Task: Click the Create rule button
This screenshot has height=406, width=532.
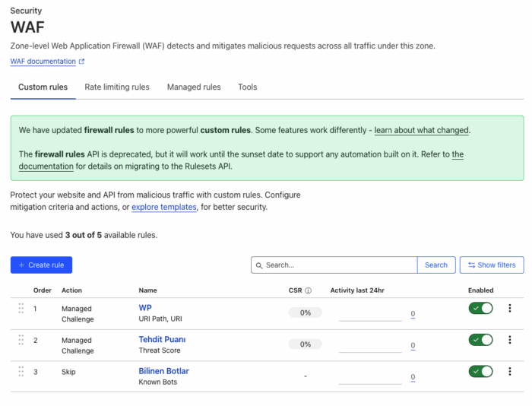Action: (41, 265)
